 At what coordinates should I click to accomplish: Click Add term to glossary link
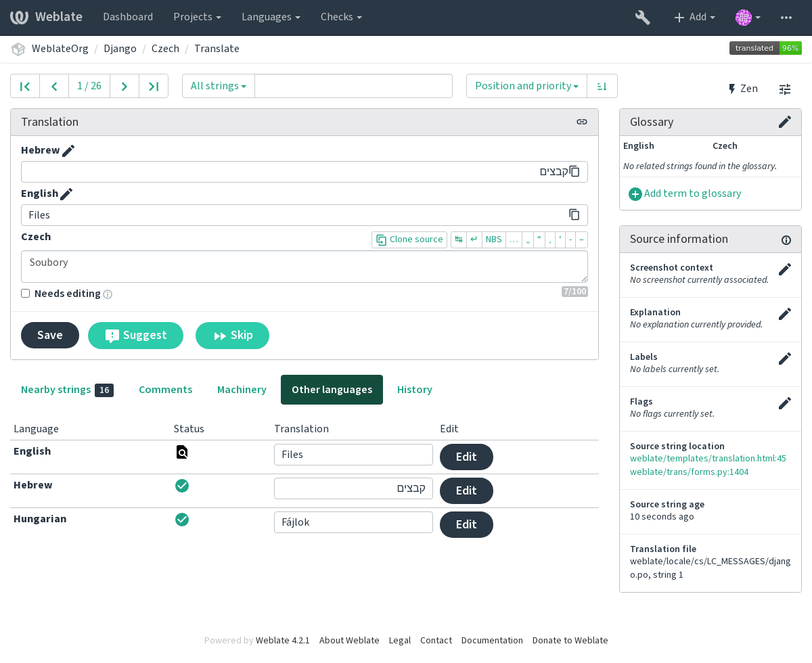point(685,193)
